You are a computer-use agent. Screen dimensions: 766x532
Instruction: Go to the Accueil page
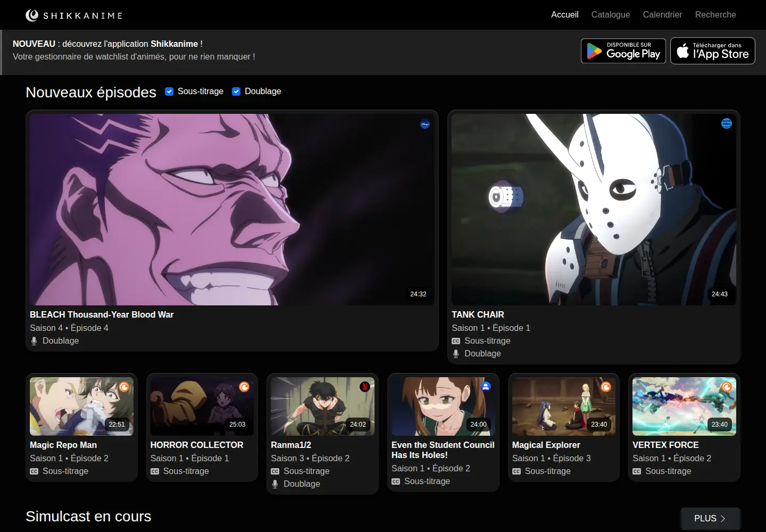click(x=564, y=15)
